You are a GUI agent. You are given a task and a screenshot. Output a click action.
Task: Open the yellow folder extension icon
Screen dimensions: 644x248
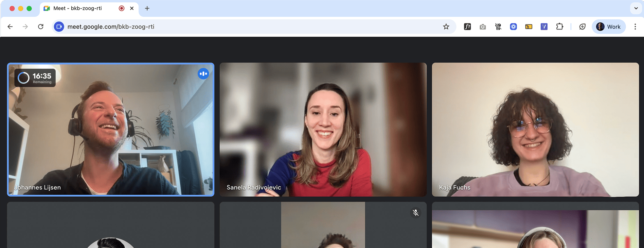(529, 27)
